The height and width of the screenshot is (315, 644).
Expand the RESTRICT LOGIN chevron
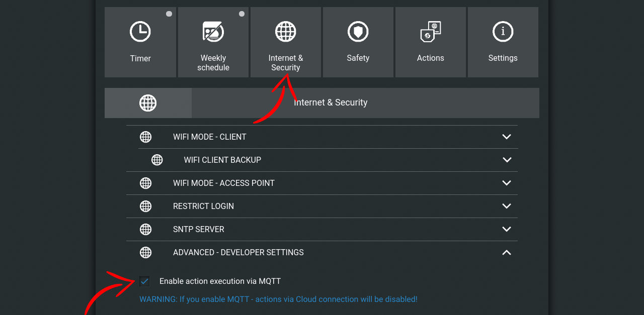(x=507, y=206)
